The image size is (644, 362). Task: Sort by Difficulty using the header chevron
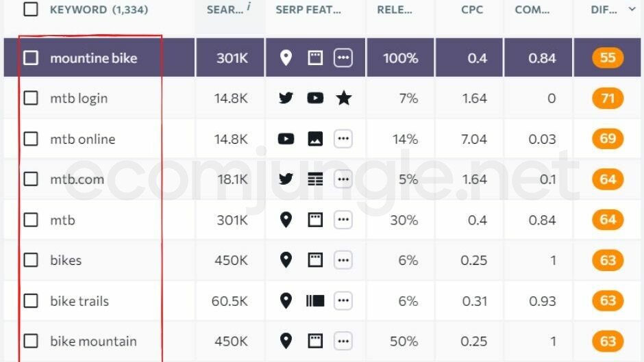point(632,9)
